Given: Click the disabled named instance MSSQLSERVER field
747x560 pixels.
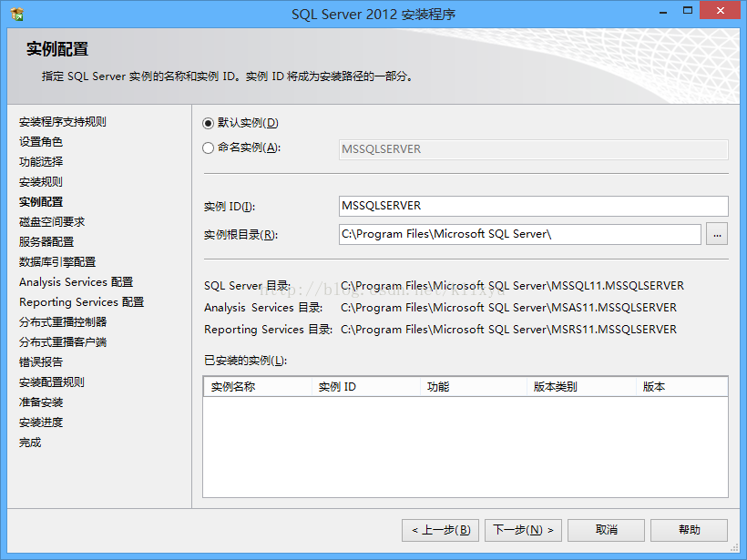Looking at the screenshot, I should 534,149.
